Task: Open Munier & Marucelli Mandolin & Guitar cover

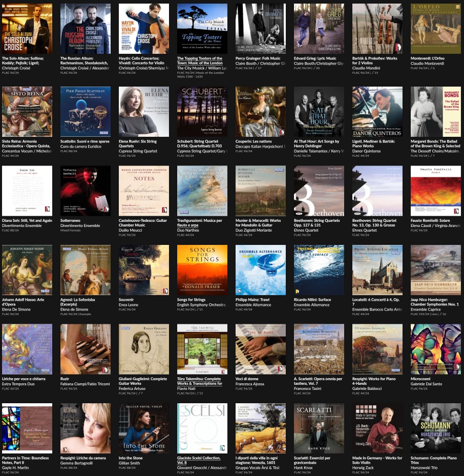Action: (260, 191)
